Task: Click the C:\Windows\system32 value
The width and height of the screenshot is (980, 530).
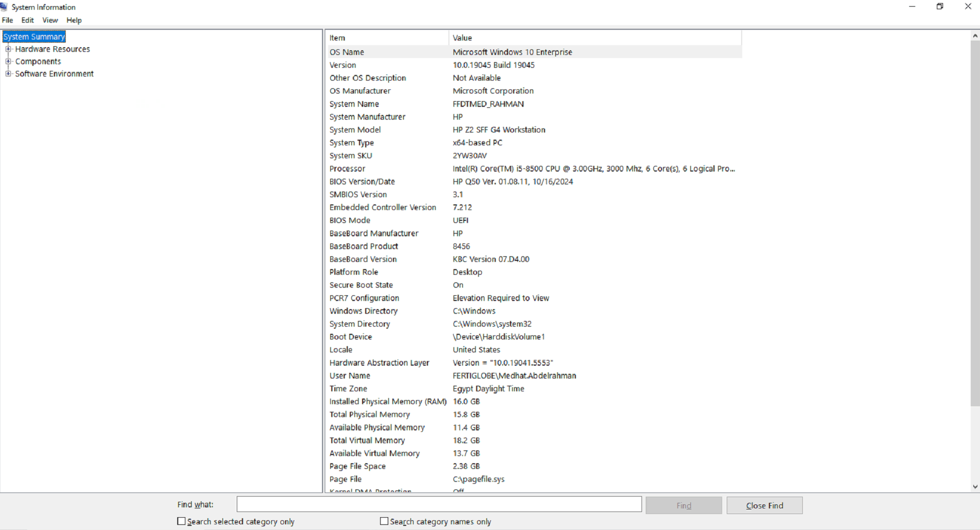Action: [492, 324]
